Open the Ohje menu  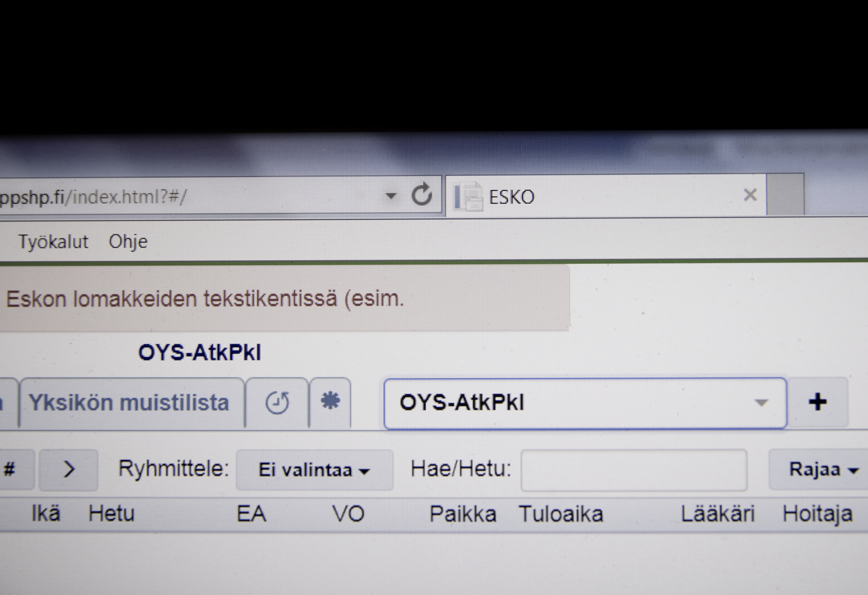tap(128, 242)
